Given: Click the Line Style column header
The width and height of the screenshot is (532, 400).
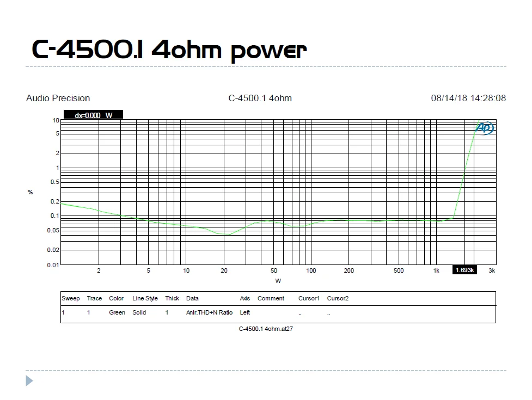Looking at the screenshot, I should pyautogui.click(x=145, y=298).
